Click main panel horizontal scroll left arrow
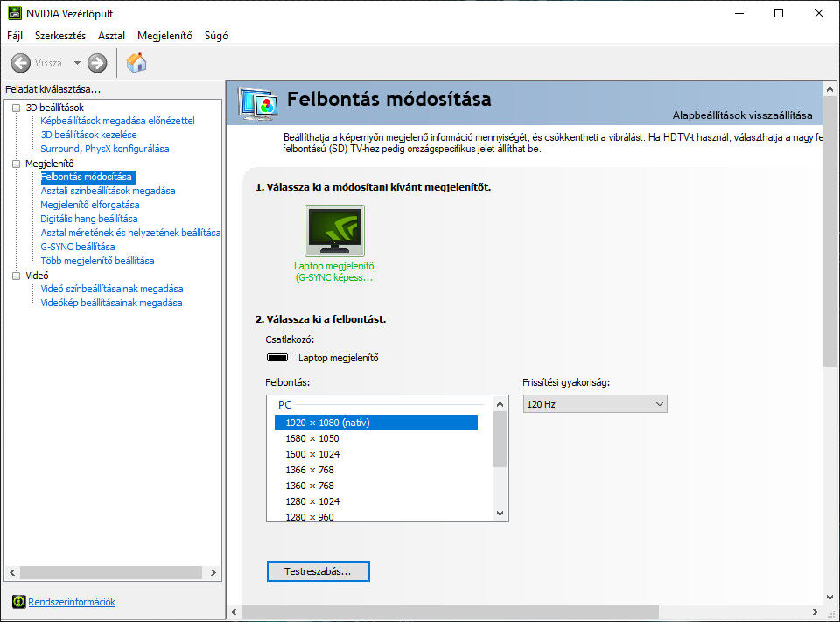Image resolution: width=840 pixels, height=622 pixels. click(x=234, y=612)
